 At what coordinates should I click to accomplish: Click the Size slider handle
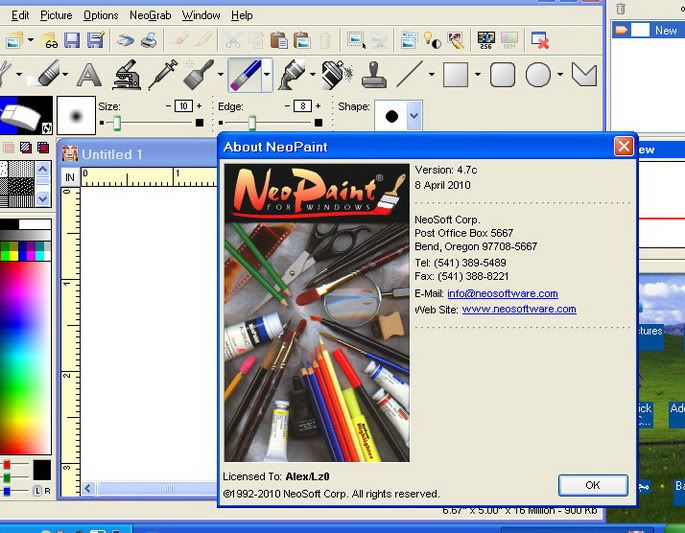point(117,123)
